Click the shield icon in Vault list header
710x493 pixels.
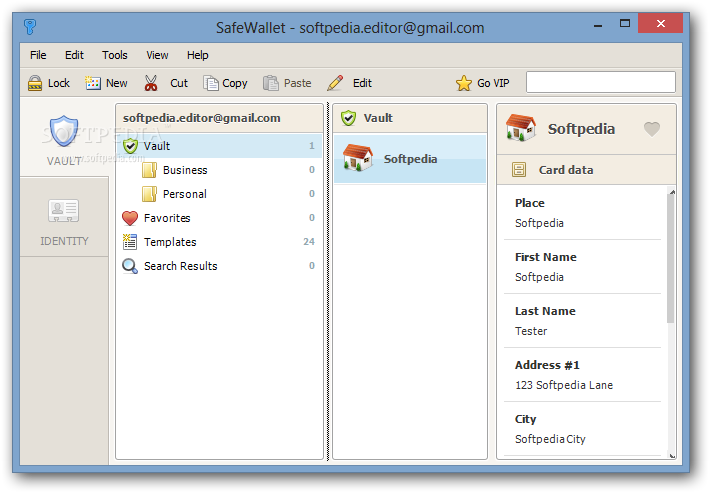(x=348, y=118)
